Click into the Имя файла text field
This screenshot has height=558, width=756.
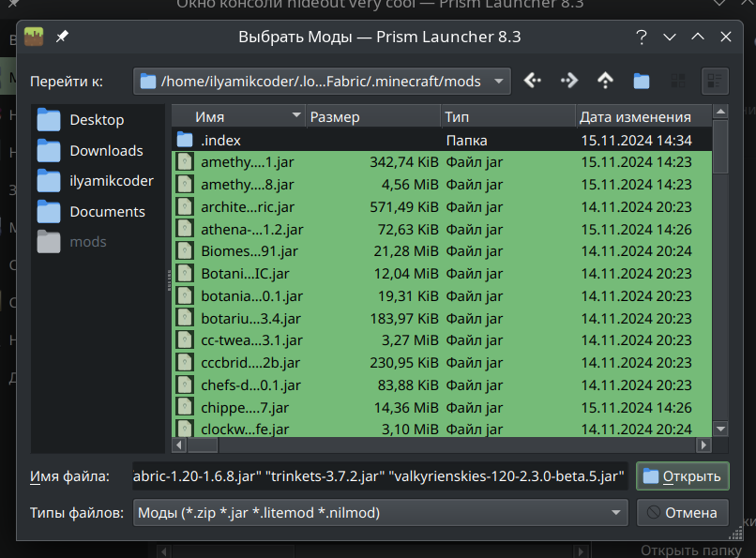point(380,476)
